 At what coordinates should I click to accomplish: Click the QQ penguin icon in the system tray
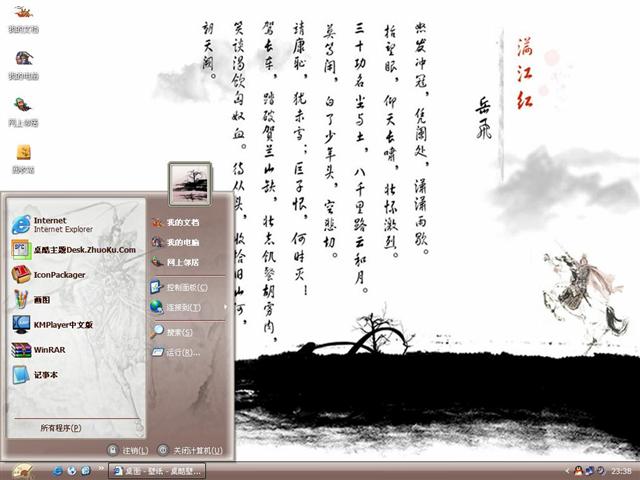[578, 471]
